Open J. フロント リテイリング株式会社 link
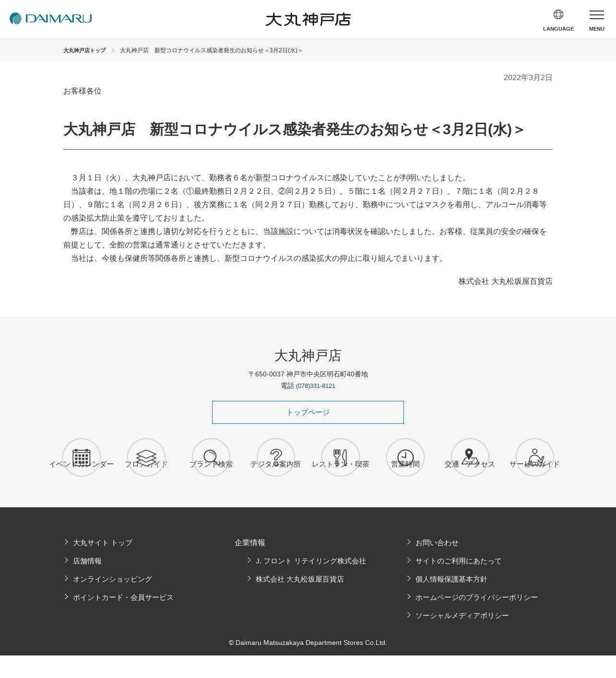The height and width of the screenshot is (678, 616). point(311,561)
